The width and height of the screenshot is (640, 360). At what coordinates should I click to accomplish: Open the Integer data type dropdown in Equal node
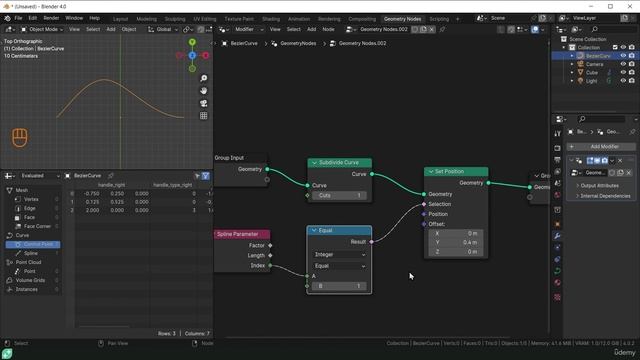pyautogui.click(x=339, y=255)
